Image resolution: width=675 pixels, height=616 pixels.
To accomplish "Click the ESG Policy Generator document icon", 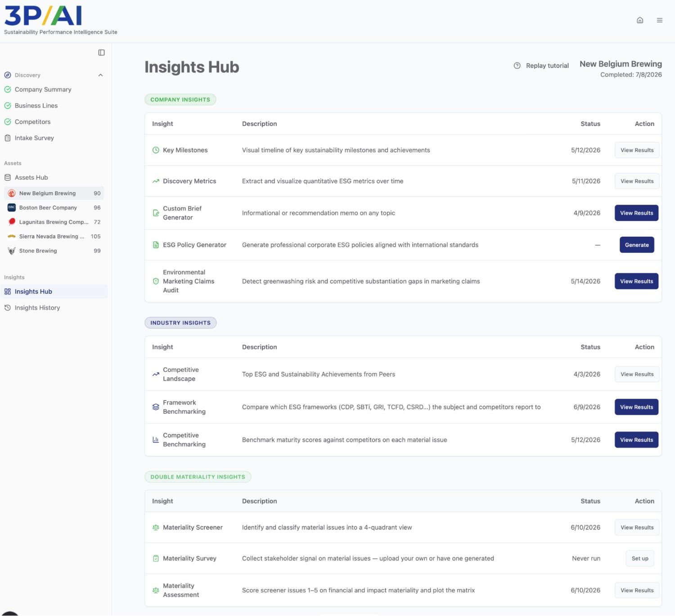I will [x=156, y=245].
